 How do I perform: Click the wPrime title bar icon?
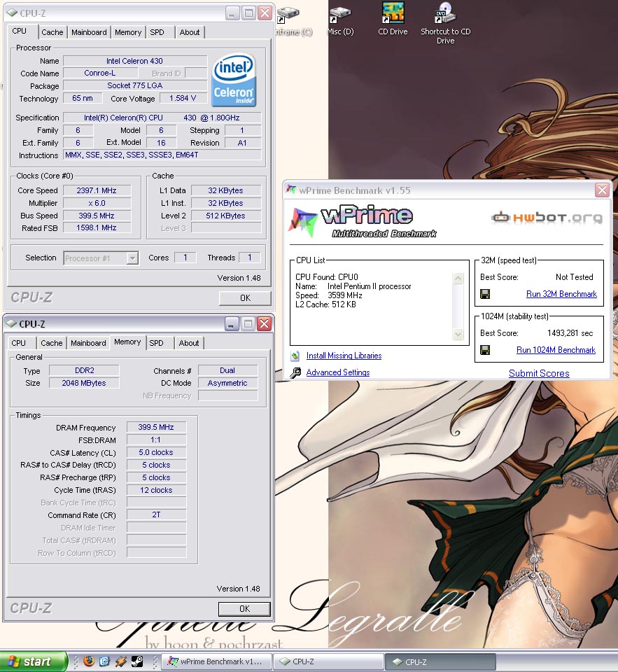tap(291, 190)
